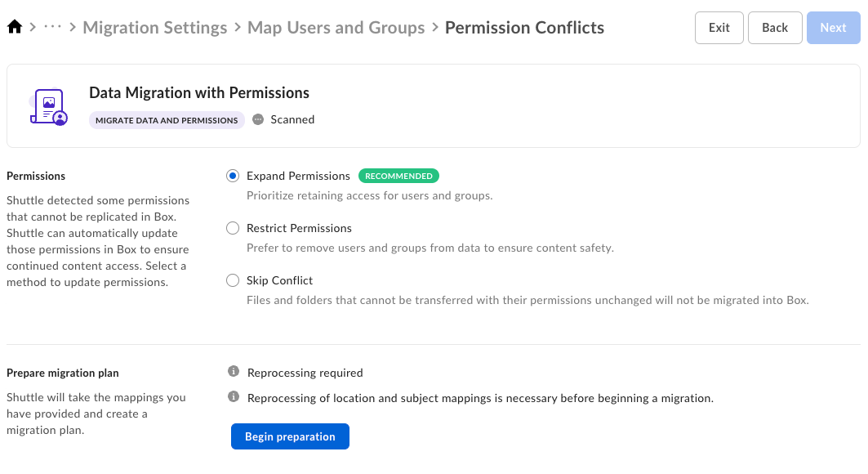This screenshot has height=474, width=868.
Task: Go to Map Users and Groups breadcrumb
Action: pyautogui.click(x=336, y=28)
